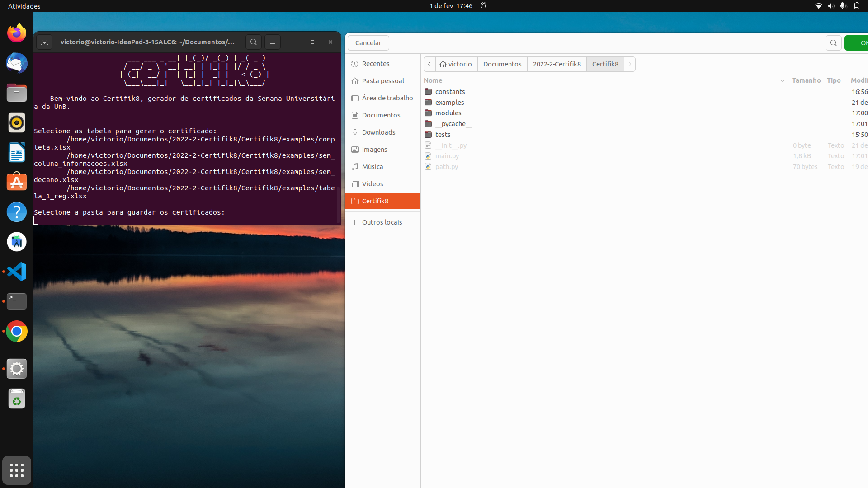Click the Show Applications grid icon
868x488 pixels.
[x=16, y=470]
